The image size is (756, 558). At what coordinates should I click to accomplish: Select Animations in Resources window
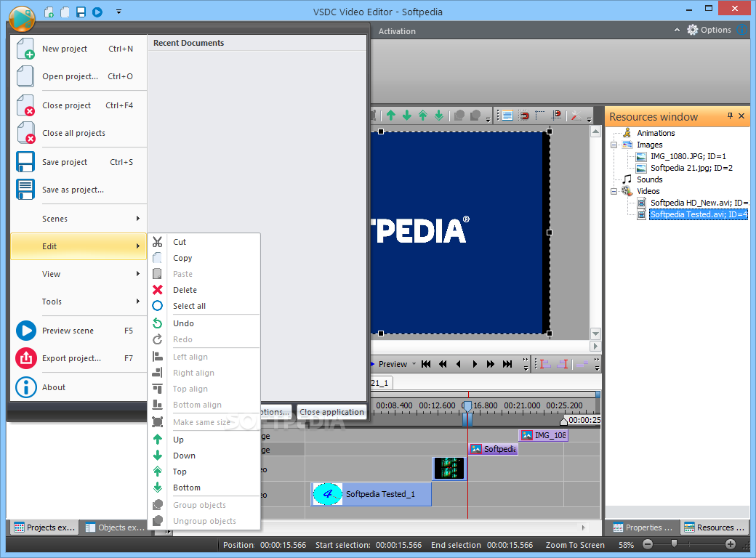(656, 133)
